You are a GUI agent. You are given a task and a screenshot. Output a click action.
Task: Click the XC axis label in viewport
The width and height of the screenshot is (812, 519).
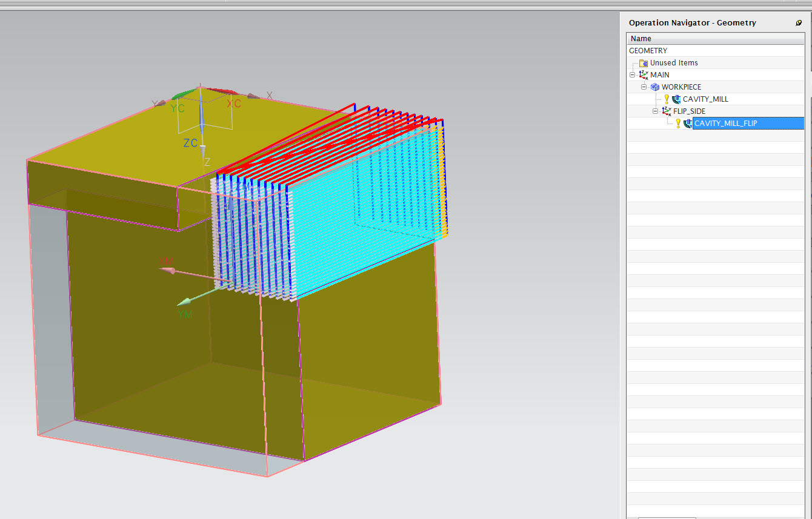coord(234,104)
